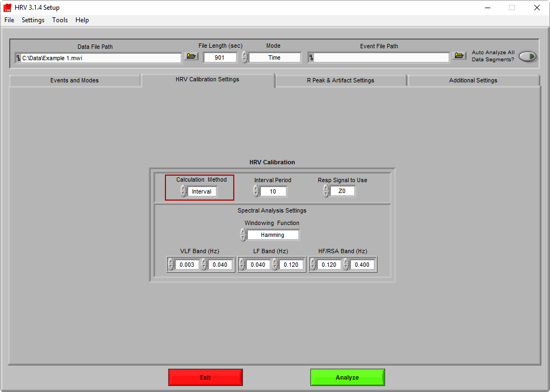The width and height of the screenshot is (550, 392).
Task: Click the HRV Calibration heading text
Action: [272, 162]
